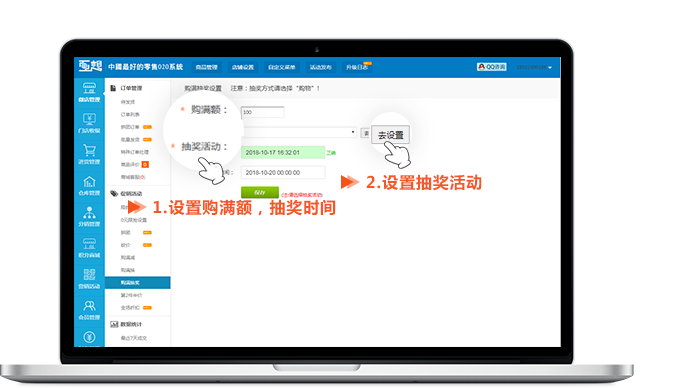Click the 去设置 button
Screen dimensions: 692x388
click(x=391, y=135)
